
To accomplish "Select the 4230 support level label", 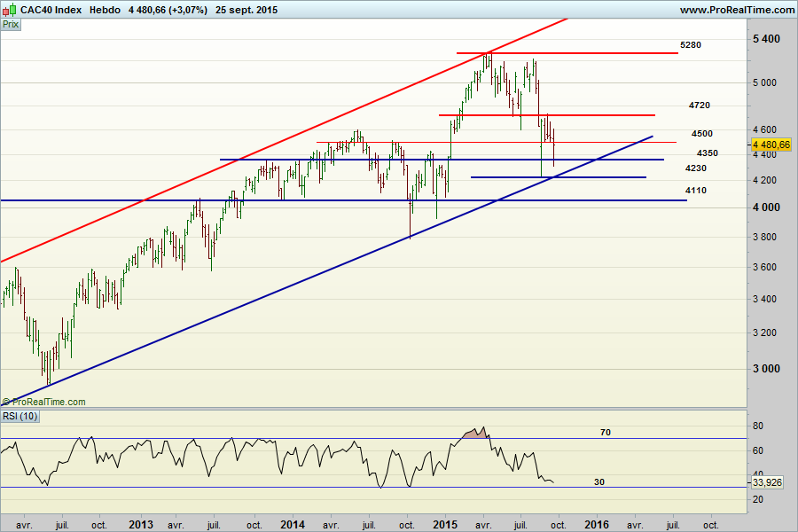I will [695, 168].
